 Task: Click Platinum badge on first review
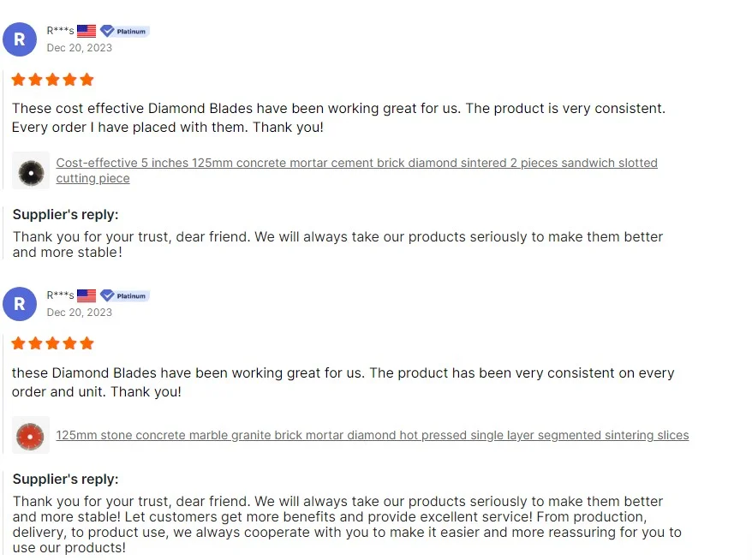point(125,31)
